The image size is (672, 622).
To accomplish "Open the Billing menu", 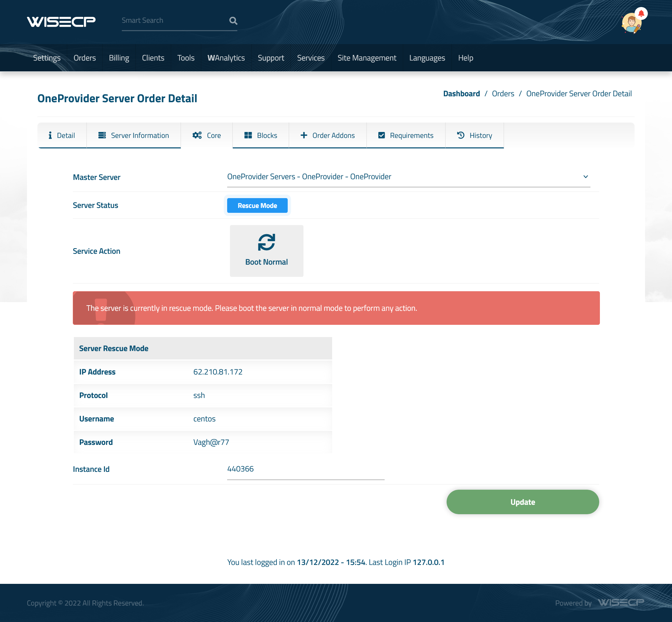I will point(119,58).
